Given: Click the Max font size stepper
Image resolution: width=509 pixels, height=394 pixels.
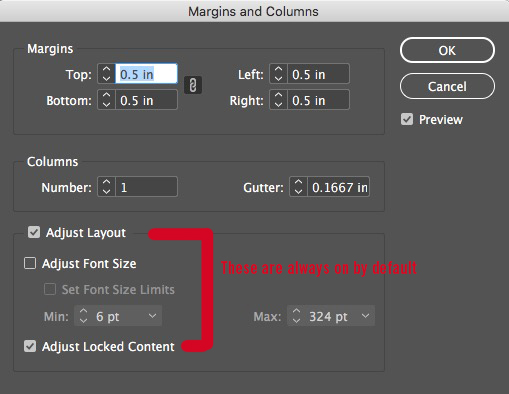Looking at the screenshot, I should 296,316.
